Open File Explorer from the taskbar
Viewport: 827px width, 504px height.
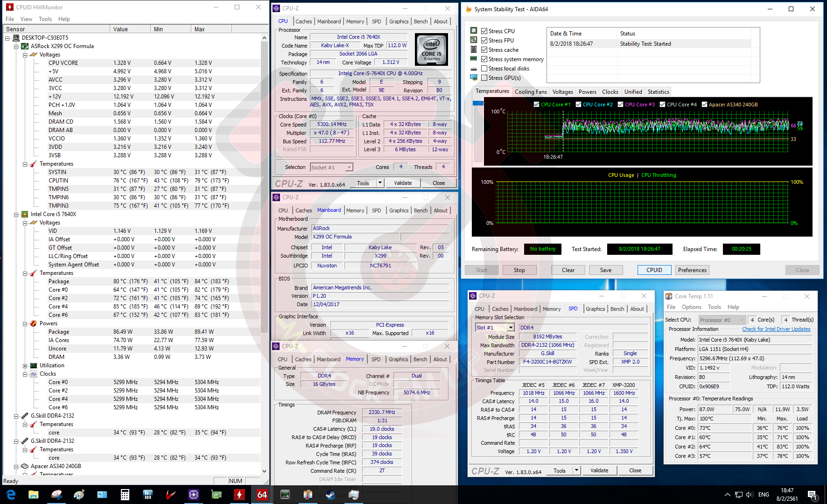coord(33,494)
